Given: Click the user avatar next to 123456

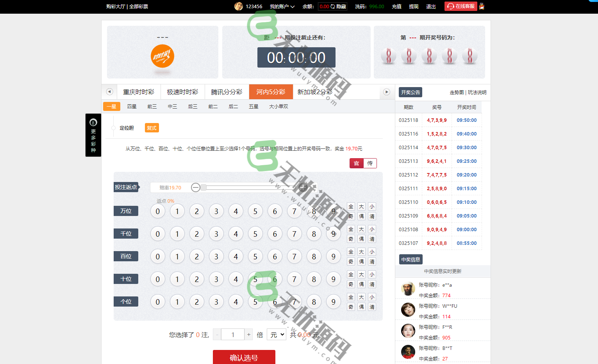Looking at the screenshot, I should 239,6.
